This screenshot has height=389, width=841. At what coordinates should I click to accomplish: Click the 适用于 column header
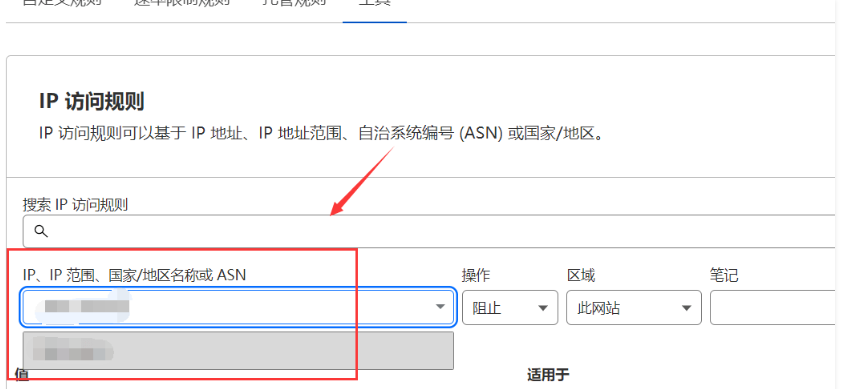(x=548, y=375)
